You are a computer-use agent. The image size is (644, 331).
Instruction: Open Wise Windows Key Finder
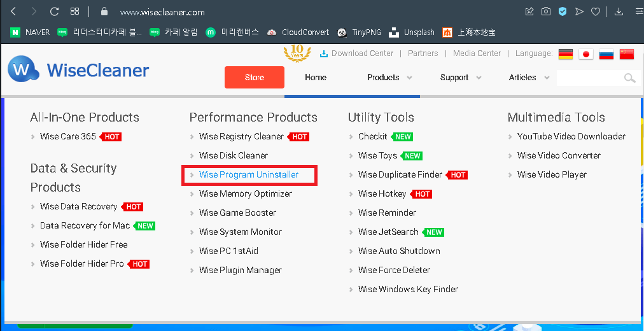(408, 289)
